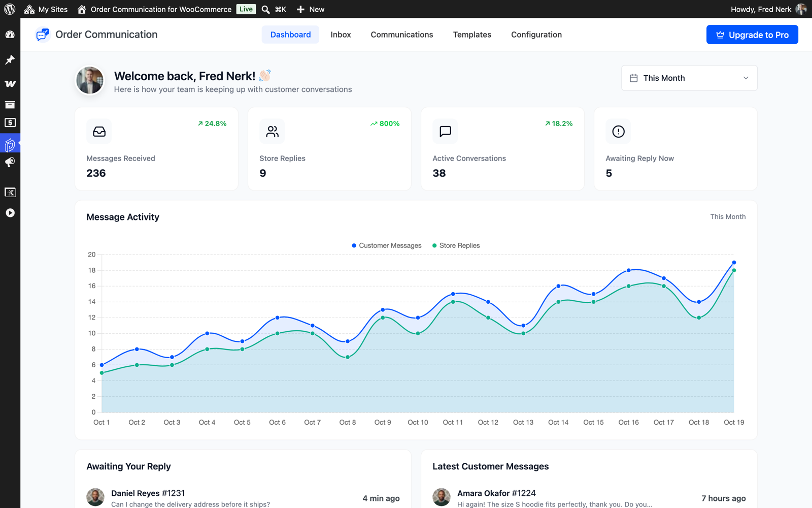The image size is (812, 508).
Task: Click the Oct 8 green store replies point
Action: 348,357
